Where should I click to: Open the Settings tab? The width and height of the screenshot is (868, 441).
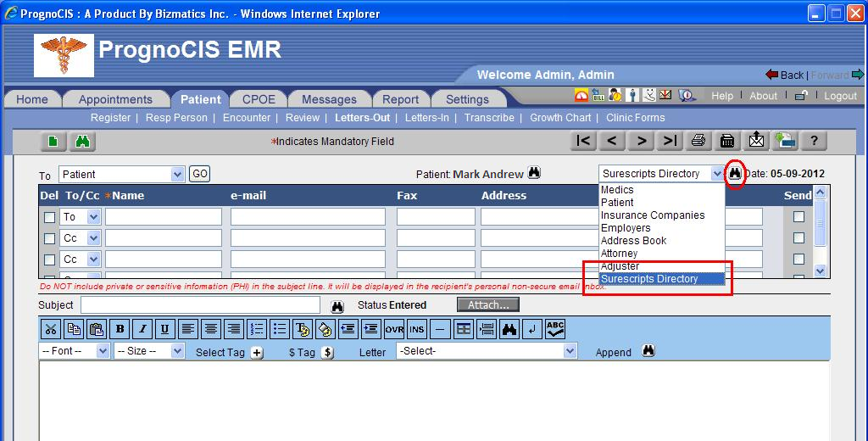coord(467,99)
